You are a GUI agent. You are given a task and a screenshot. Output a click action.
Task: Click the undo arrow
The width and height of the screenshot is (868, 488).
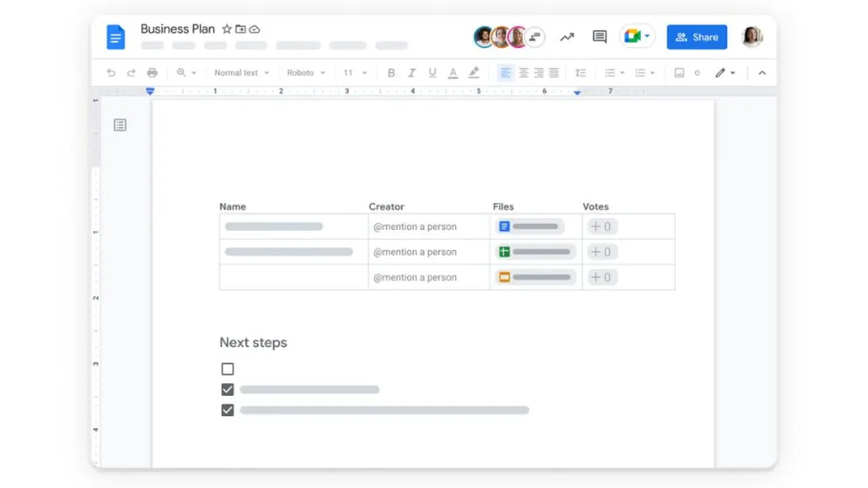click(x=111, y=73)
